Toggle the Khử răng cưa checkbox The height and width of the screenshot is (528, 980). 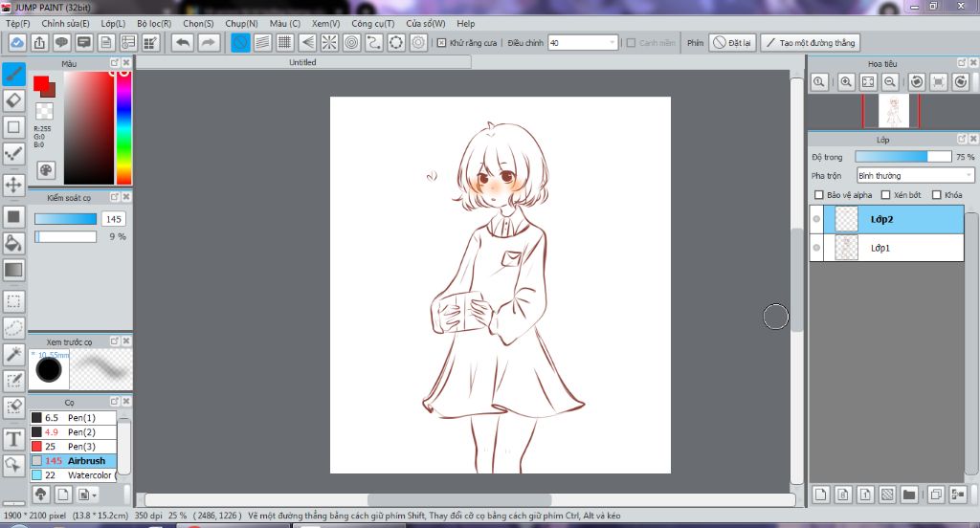pos(441,43)
